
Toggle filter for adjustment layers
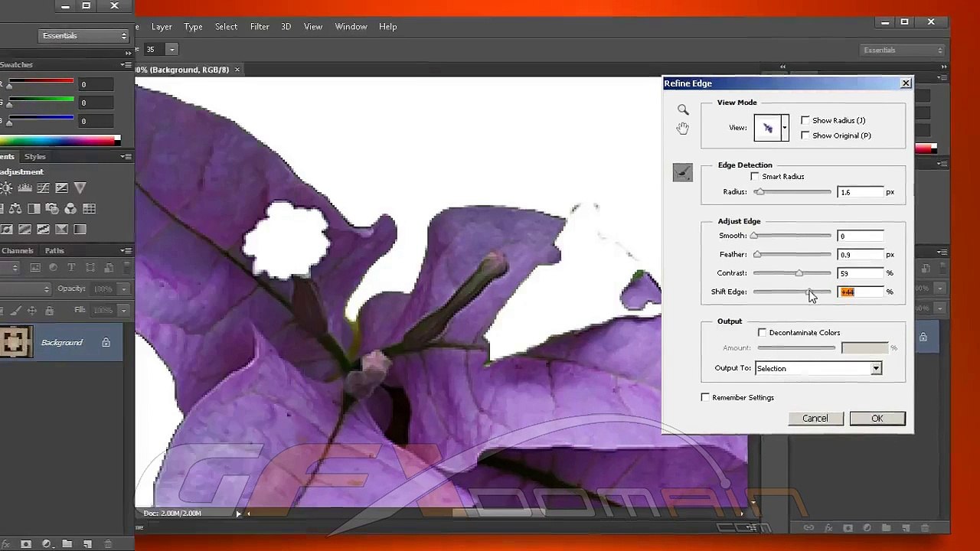(54, 267)
